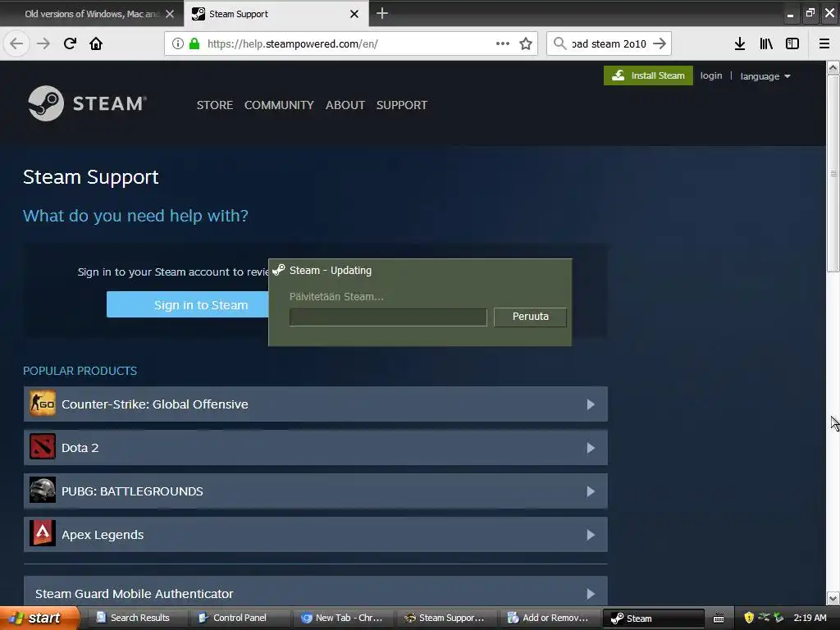Viewport: 840px width, 630px height.
Task: Open the browser home page
Action: click(96, 43)
